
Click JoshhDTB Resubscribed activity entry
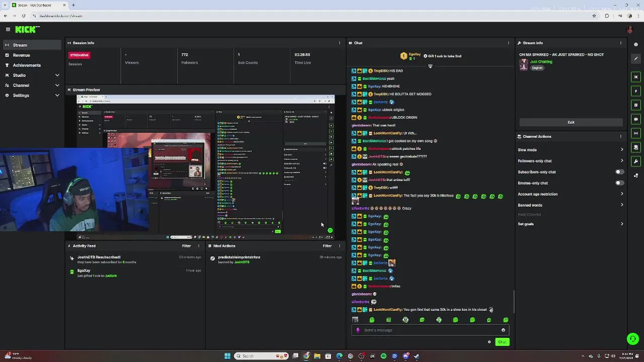136,259
